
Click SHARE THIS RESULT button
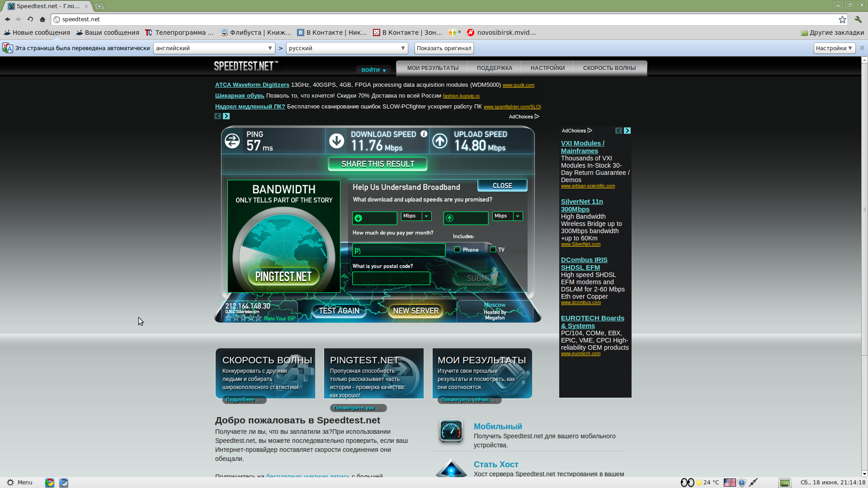coord(377,164)
